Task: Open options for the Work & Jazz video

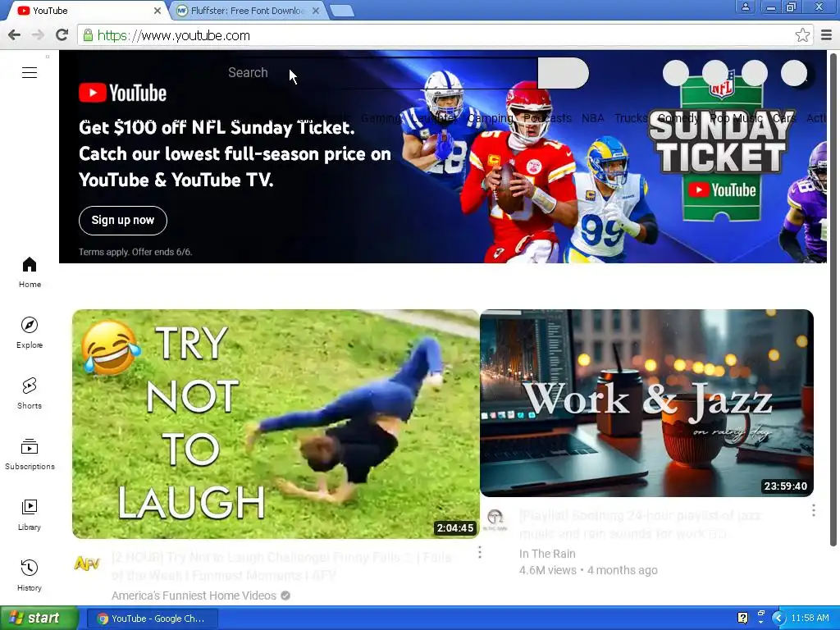Action: (813, 510)
